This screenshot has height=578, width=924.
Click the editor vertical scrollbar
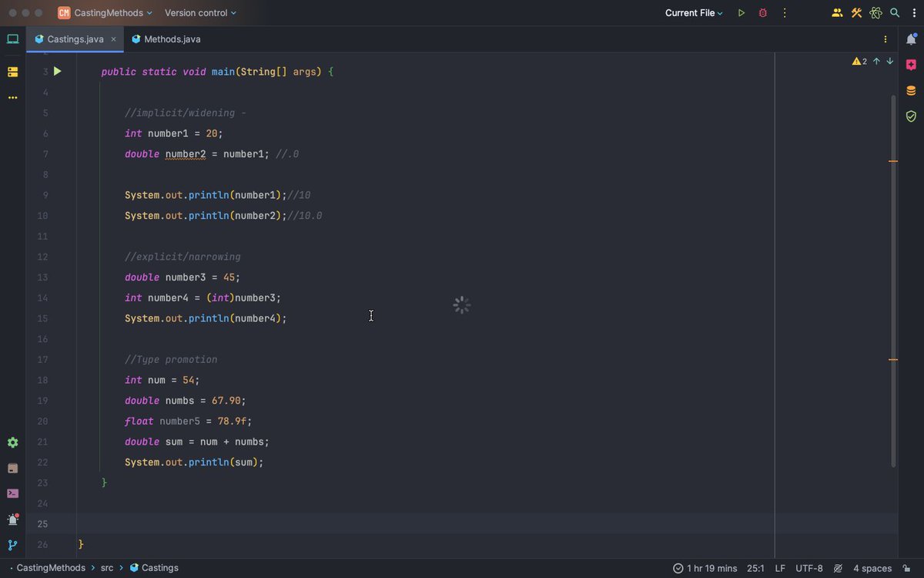[x=893, y=281]
